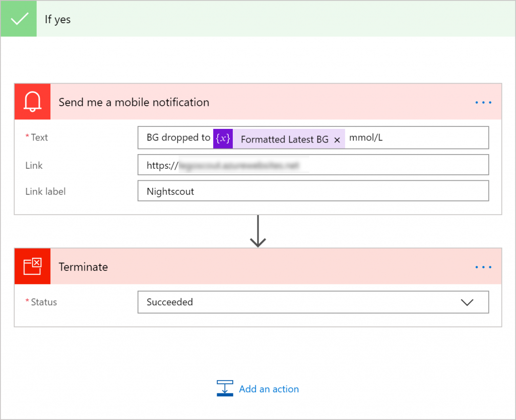Expand the Status dropdown chevron

[467, 302]
